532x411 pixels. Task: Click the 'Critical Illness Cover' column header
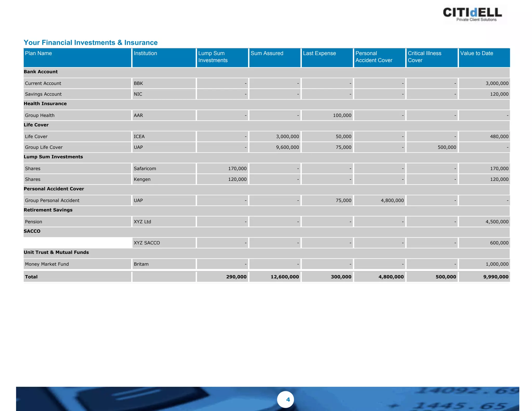(x=432, y=58)
